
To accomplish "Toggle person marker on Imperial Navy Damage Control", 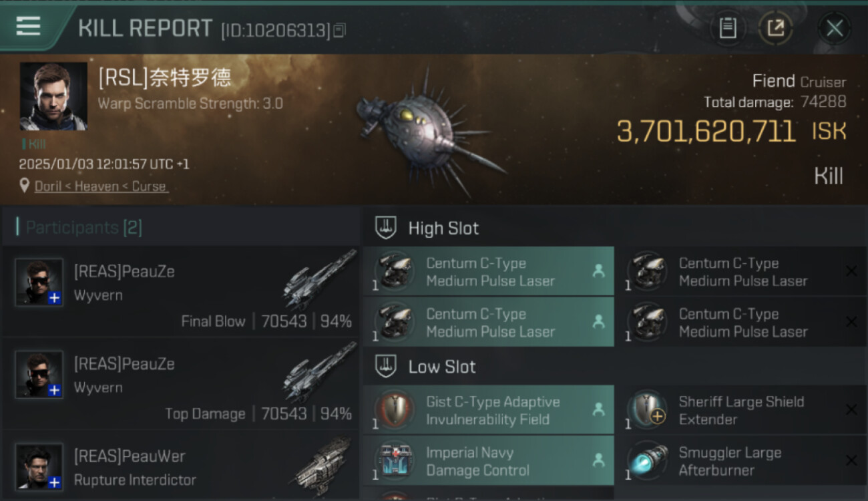I will pyautogui.click(x=598, y=460).
